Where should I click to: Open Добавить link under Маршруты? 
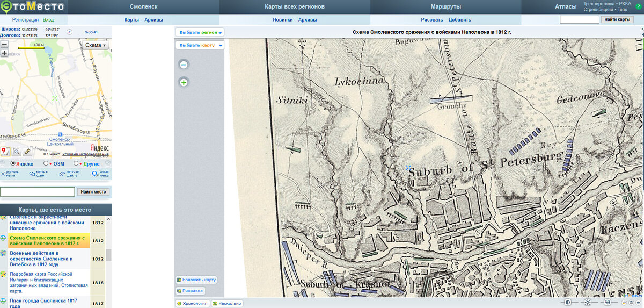point(459,19)
